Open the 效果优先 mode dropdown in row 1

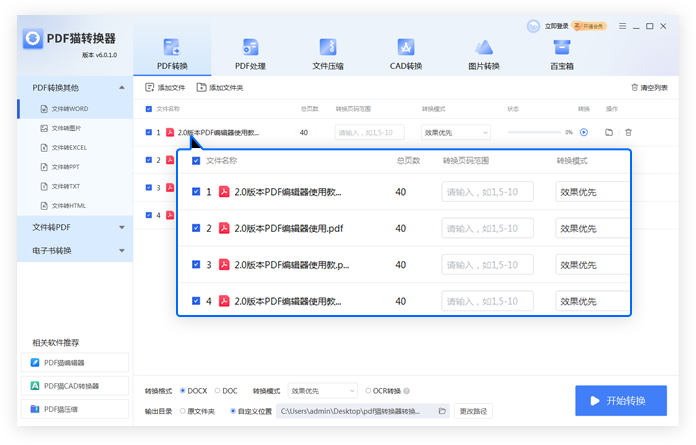coord(456,132)
